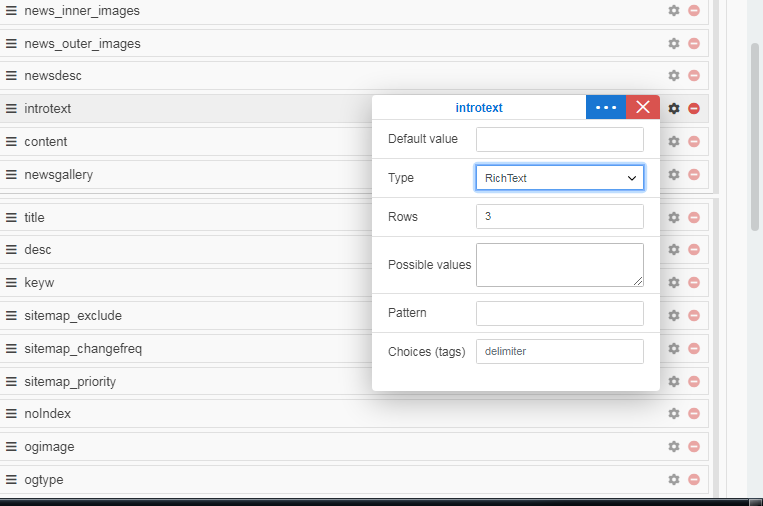Grab the drag handle of ogimage
This screenshot has width=763, height=506.
tap(11, 446)
